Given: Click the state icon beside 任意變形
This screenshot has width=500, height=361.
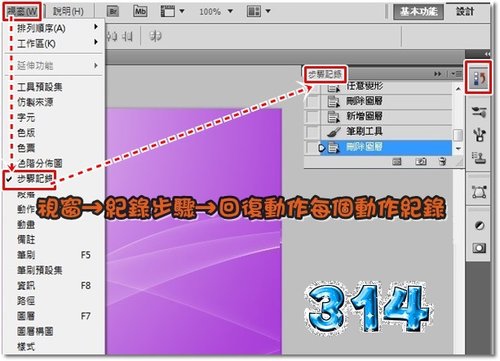Looking at the screenshot, I should (333, 88).
